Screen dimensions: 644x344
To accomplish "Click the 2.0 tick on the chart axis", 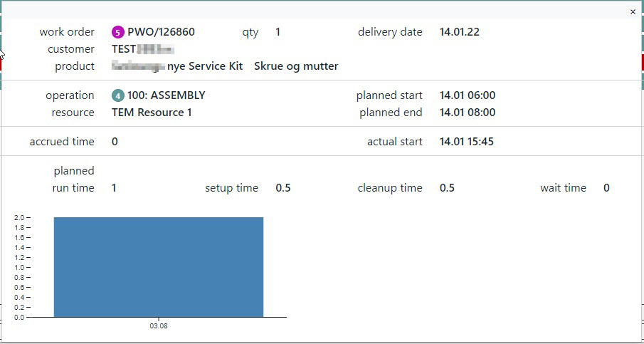I will coord(20,217).
